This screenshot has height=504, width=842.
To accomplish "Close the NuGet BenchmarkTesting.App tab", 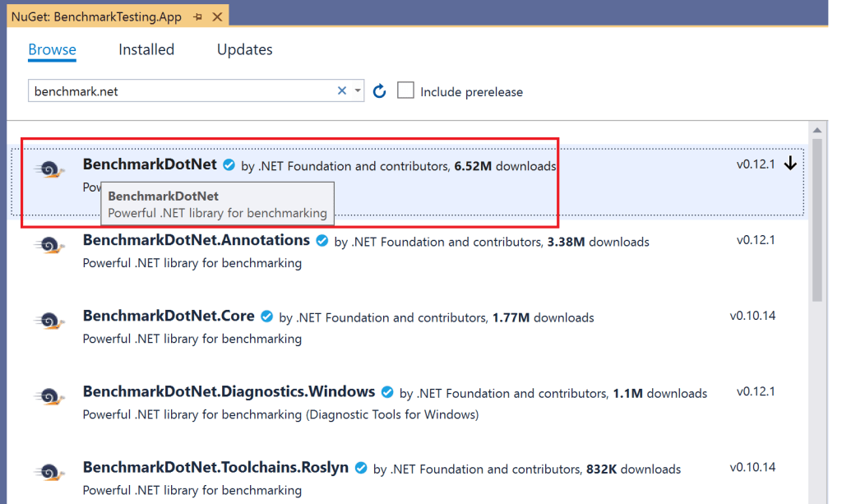I will click(x=217, y=16).
